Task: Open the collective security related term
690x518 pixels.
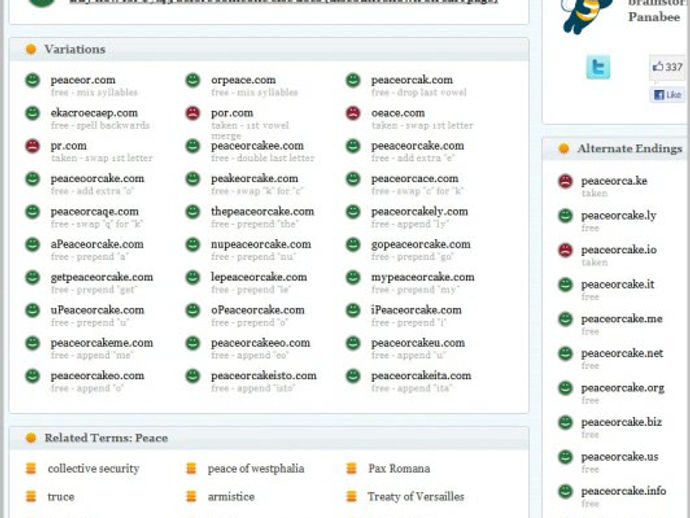Action: 93,469
